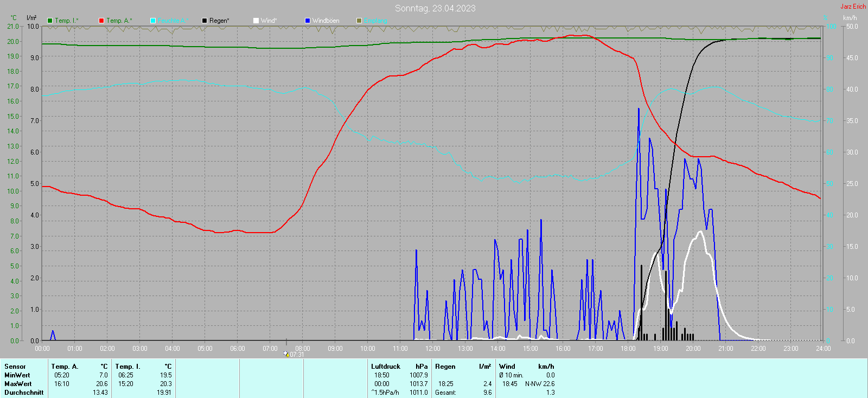Click the sunrise icon beside 07:31
868x398 pixels.
[x=286, y=354]
